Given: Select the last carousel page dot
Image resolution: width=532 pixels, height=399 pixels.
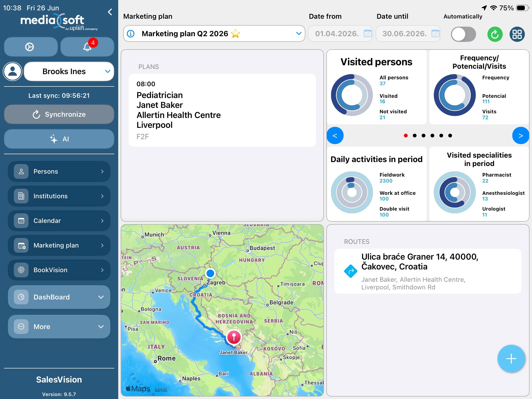Looking at the screenshot, I should point(450,135).
